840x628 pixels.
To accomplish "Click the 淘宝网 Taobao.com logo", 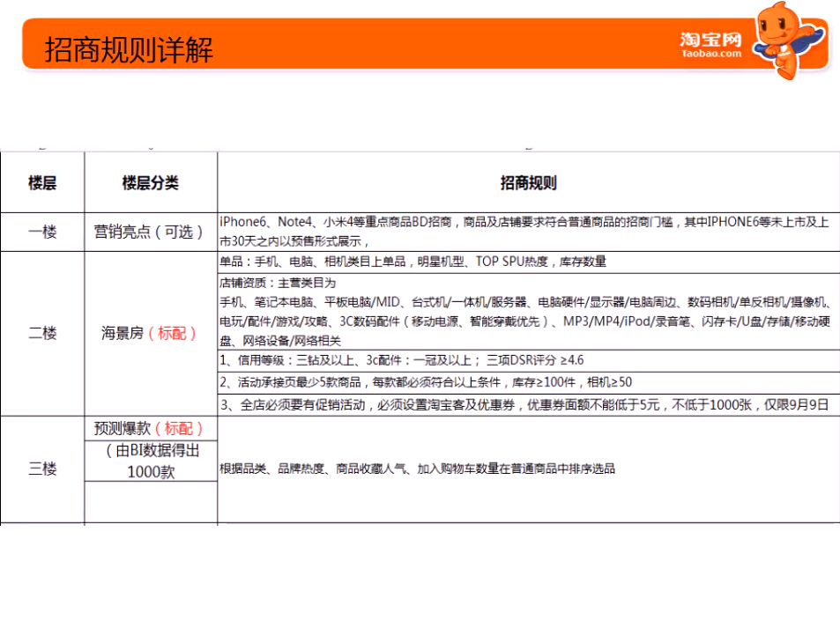I will 710,44.
